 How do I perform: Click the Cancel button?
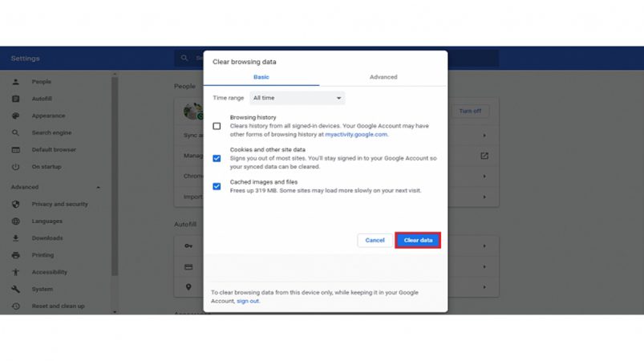click(375, 240)
